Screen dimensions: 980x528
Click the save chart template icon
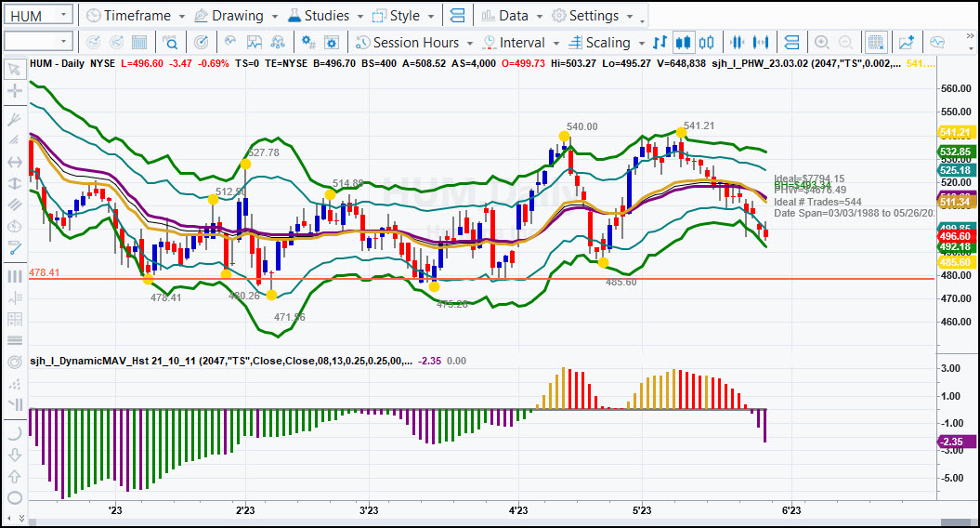click(254, 43)
